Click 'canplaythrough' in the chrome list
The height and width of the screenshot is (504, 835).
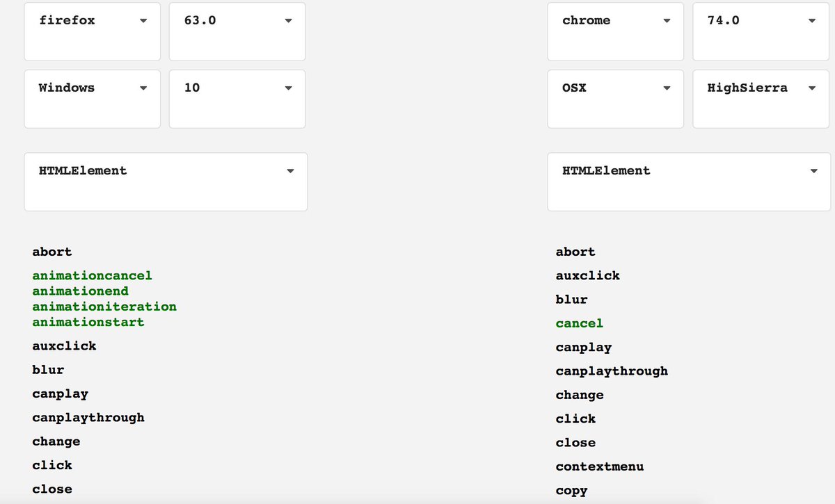click(612, 371)
